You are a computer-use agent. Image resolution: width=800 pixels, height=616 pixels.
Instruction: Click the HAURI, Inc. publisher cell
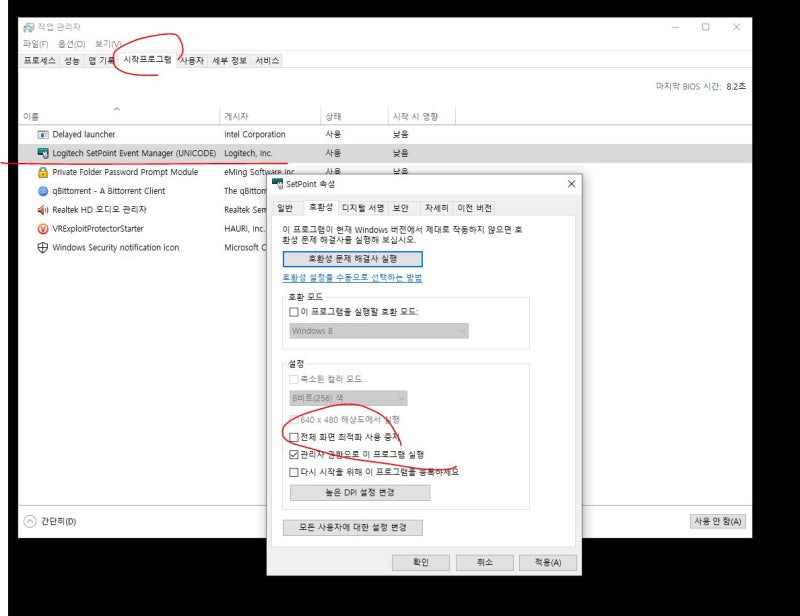(244, 229)
